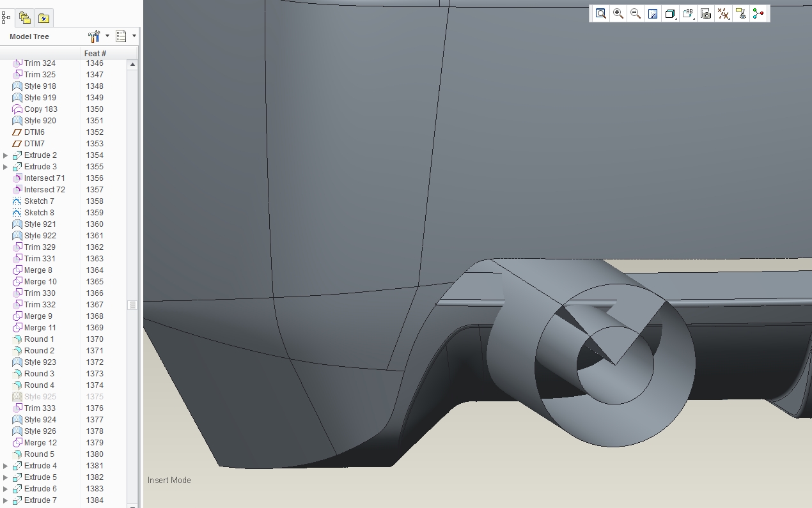Select Style 923 feature
Screen dimensions: 812x508
coord(40,362)
